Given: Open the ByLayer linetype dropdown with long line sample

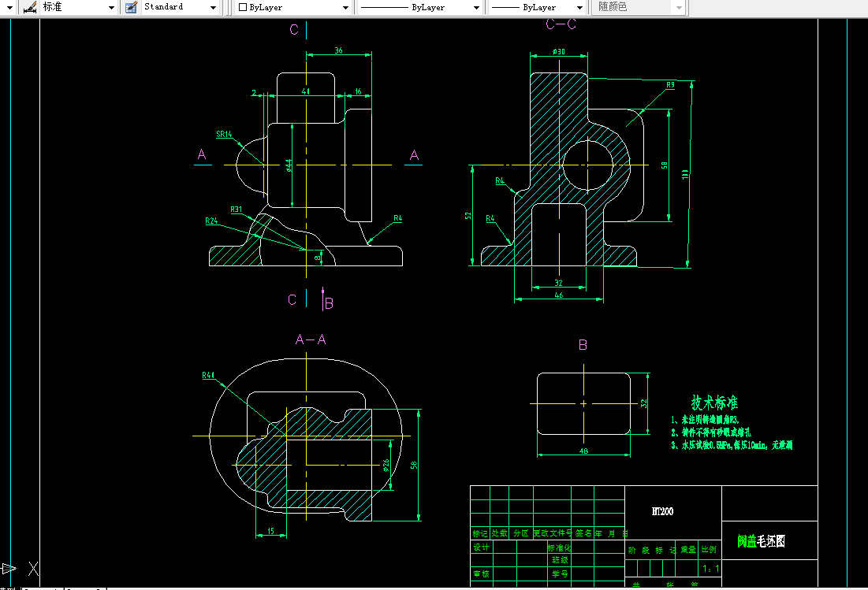Looking at the screenshot, I should [x=476, y=8].
